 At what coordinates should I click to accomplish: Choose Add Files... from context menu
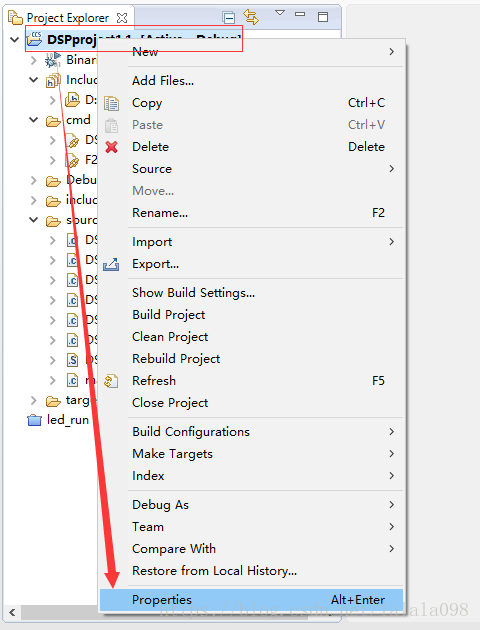[x=251, y=81]
